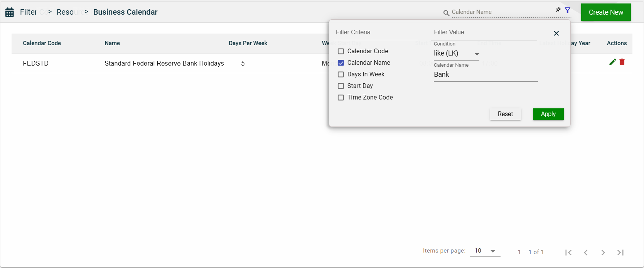Edit the FEDSTD calendar with pencil icon

[612, 62]
